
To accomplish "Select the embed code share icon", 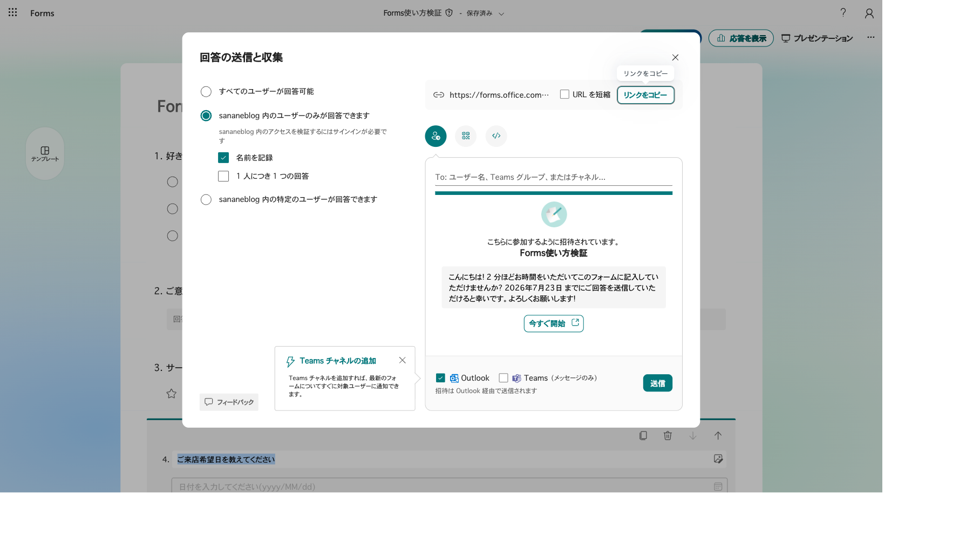I will pos(496,136).
